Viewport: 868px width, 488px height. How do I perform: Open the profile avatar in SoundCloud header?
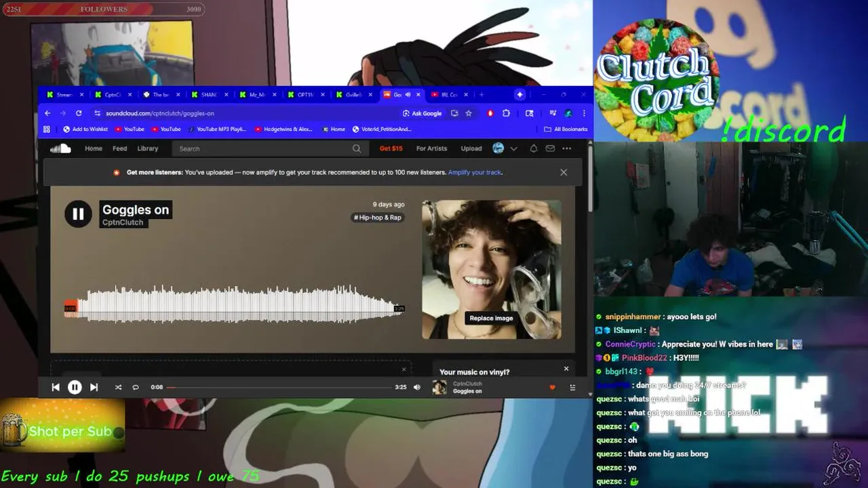click(498, 148)
